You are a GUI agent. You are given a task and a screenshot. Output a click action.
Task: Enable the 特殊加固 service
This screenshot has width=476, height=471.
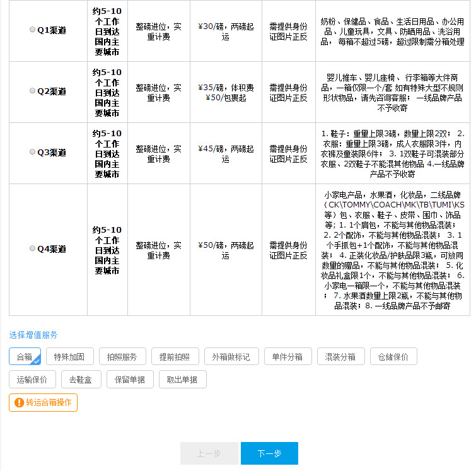pyautogui.click(x=69, y=356)
